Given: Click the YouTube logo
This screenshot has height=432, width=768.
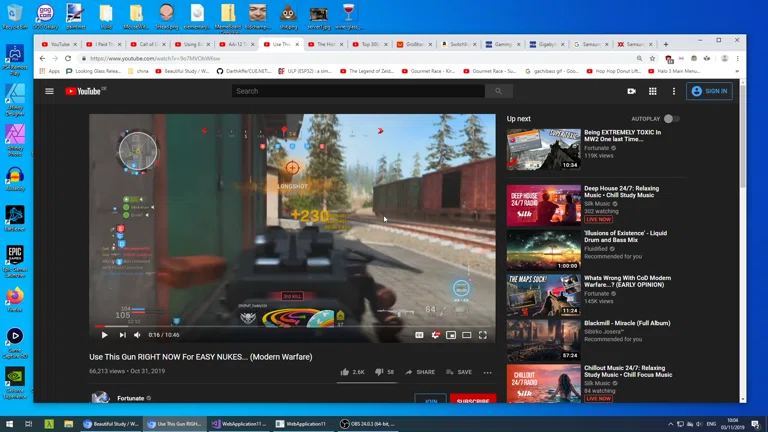Looking at the screenshot, I should coord(84,91).
